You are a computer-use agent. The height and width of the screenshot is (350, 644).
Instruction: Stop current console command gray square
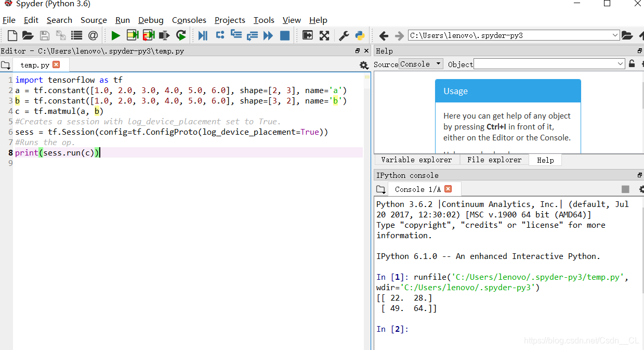click(x=625, y=189)
